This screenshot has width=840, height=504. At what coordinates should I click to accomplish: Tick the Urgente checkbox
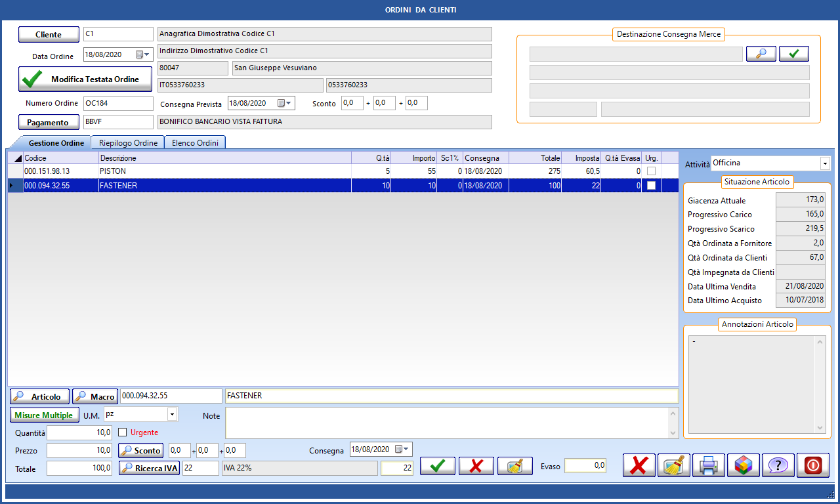tap(122, 432)
